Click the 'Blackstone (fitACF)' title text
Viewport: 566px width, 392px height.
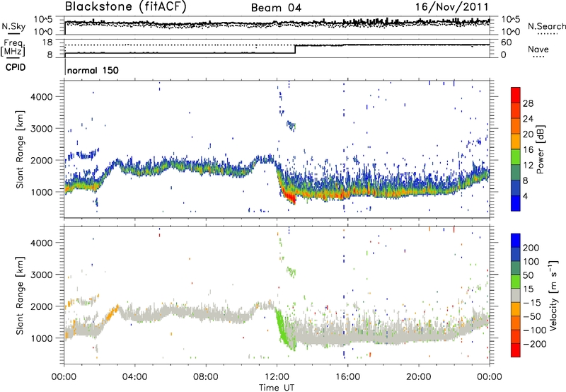(x=126, y=7)
